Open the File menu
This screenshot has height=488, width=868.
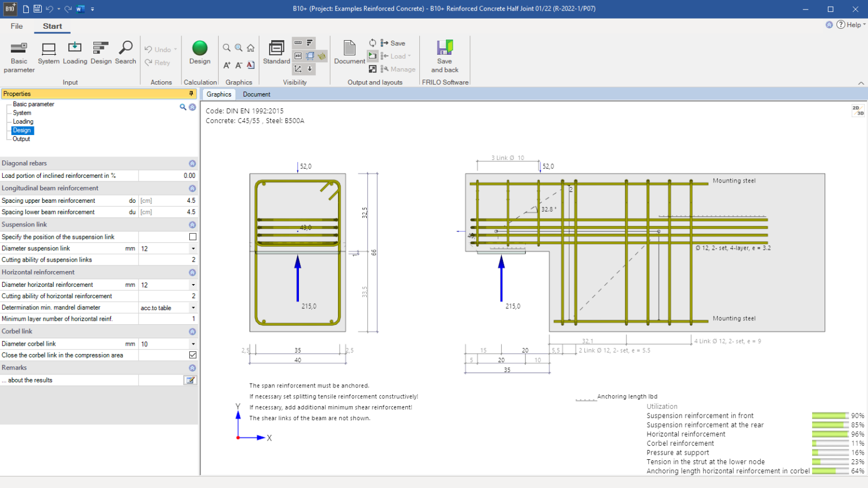16,26
